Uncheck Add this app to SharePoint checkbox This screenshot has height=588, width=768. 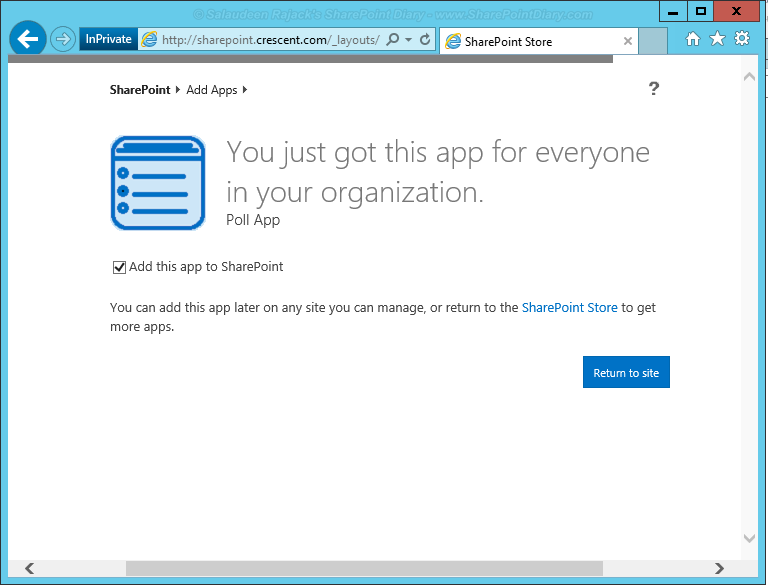119,268
